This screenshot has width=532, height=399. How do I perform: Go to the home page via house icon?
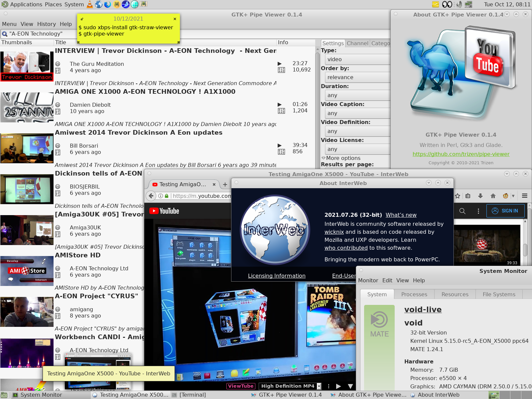pyautogui.click(x=493, y=196)
